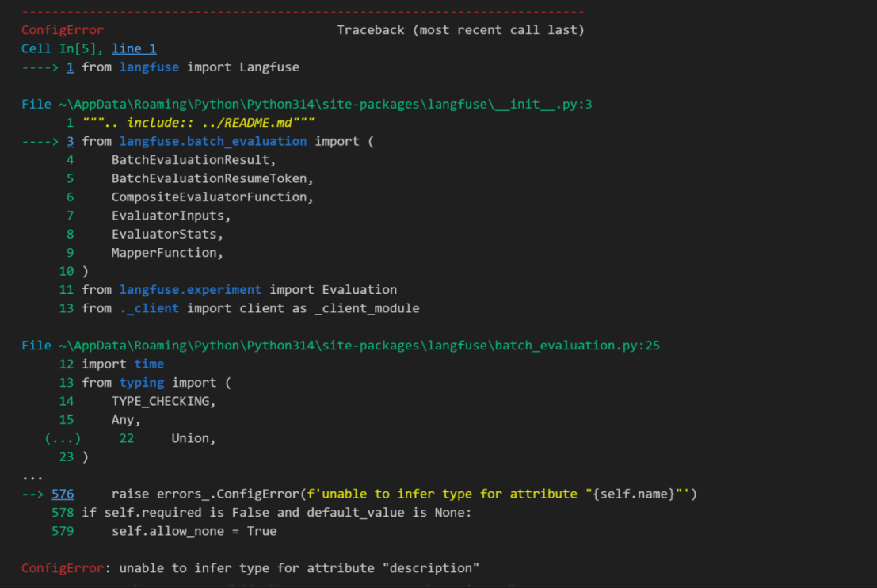Select the red ConfigError title at top

point(63,30)
